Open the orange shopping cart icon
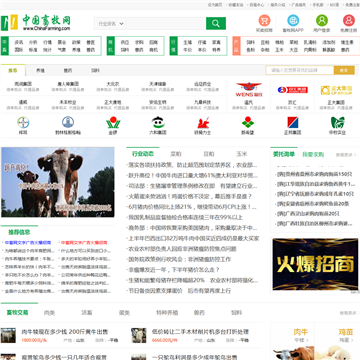This screenshot has width=360, height=360. [264, 20]
